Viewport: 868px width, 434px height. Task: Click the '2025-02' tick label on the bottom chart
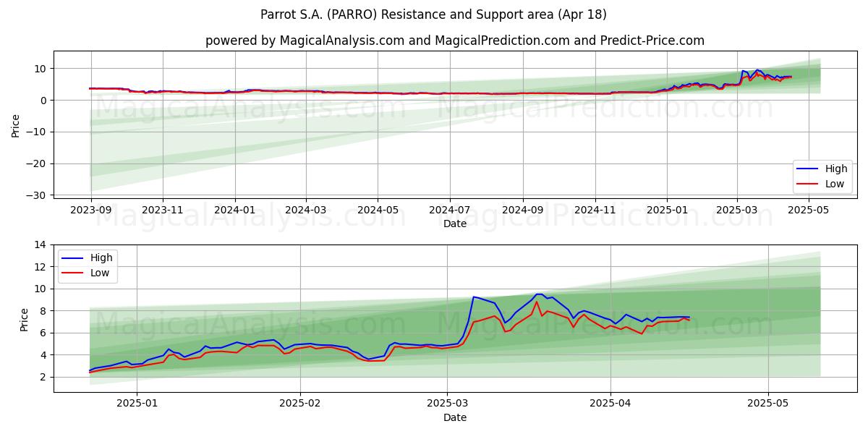300,403
